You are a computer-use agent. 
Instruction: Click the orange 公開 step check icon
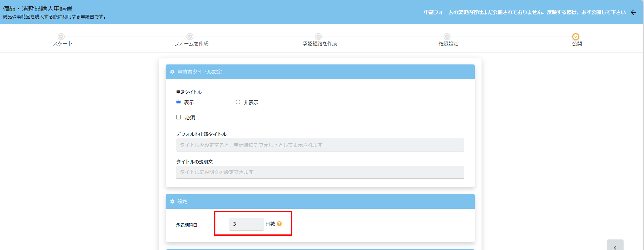pyautogui.click(x=576, y=36)
